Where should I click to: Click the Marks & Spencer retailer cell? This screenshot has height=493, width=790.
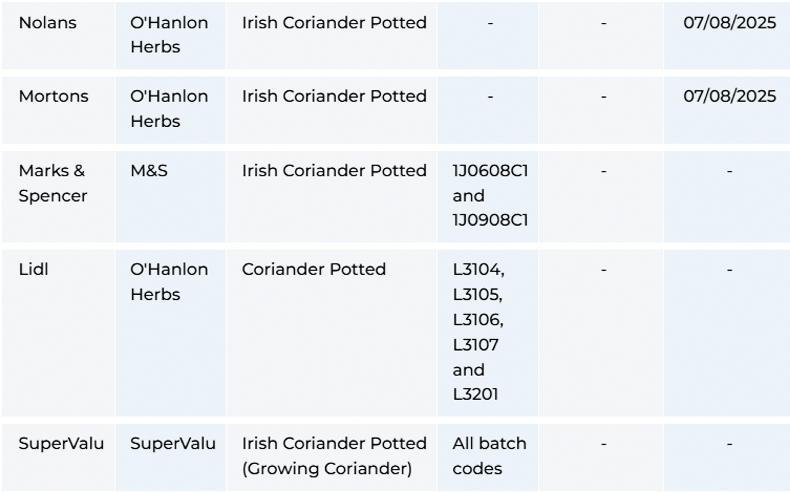click(x=52, y=183)
